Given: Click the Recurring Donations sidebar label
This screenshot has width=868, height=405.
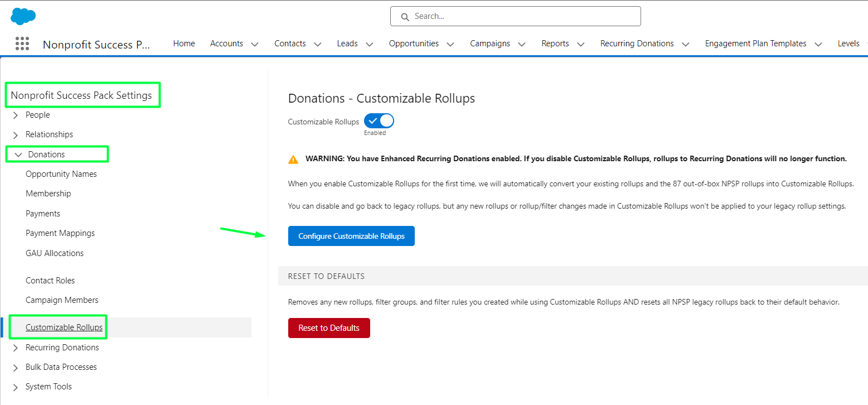Looking at the screenshot, I should click(62, 348).
